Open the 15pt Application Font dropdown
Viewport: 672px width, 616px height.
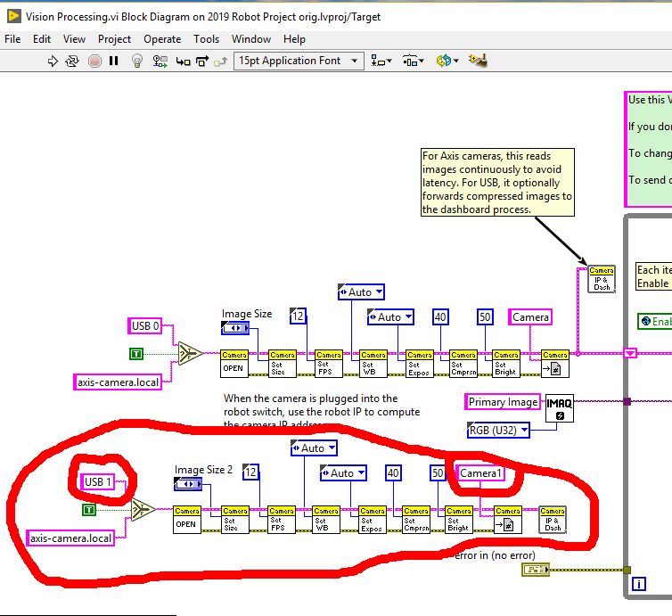point(299,61)
